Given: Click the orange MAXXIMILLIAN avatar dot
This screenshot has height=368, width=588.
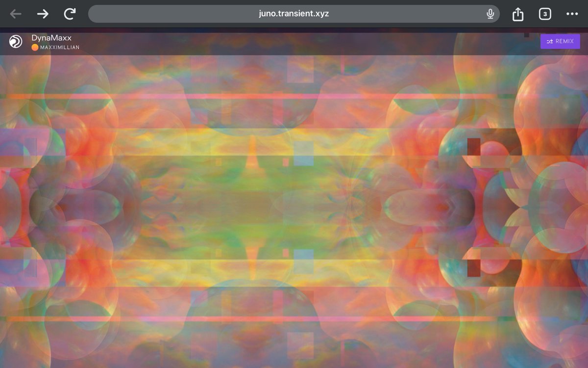Looking at the screenshot, I should (x=35, y=48).
